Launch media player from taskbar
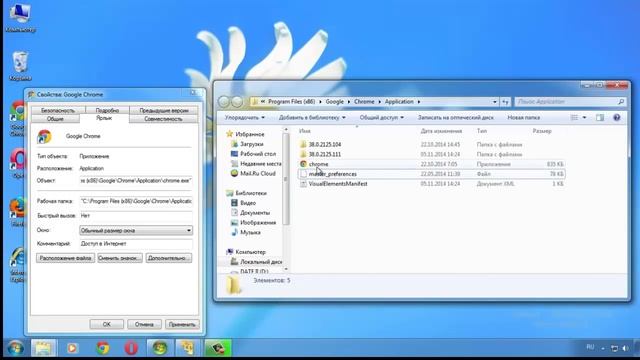The height and width of the screenshot is (360, 640). (x=72, y=348)
